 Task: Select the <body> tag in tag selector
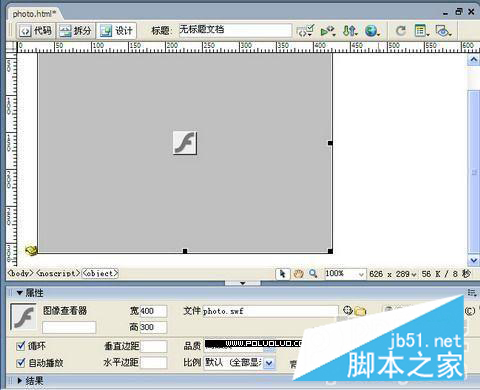click(x=21, y=273)
